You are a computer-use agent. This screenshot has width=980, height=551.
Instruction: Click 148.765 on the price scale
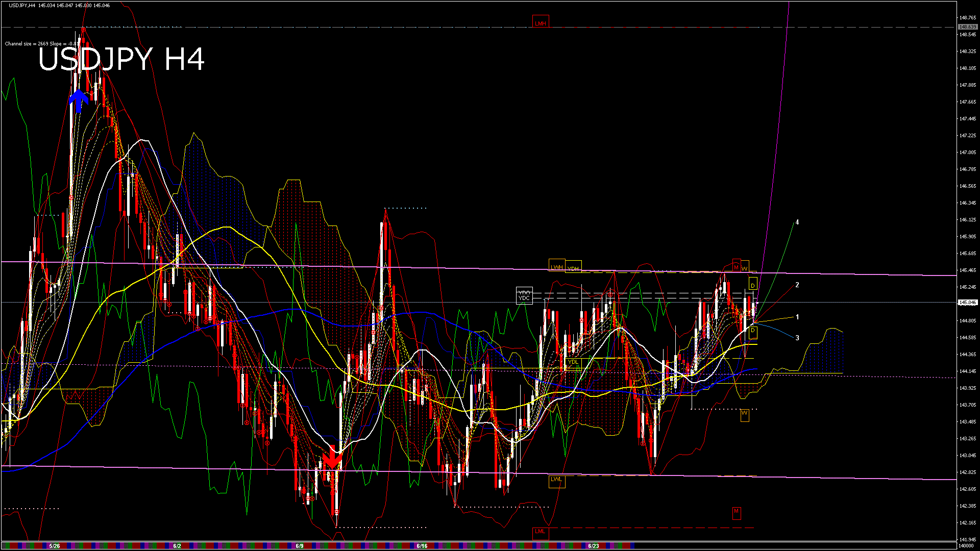pos(968,18)
